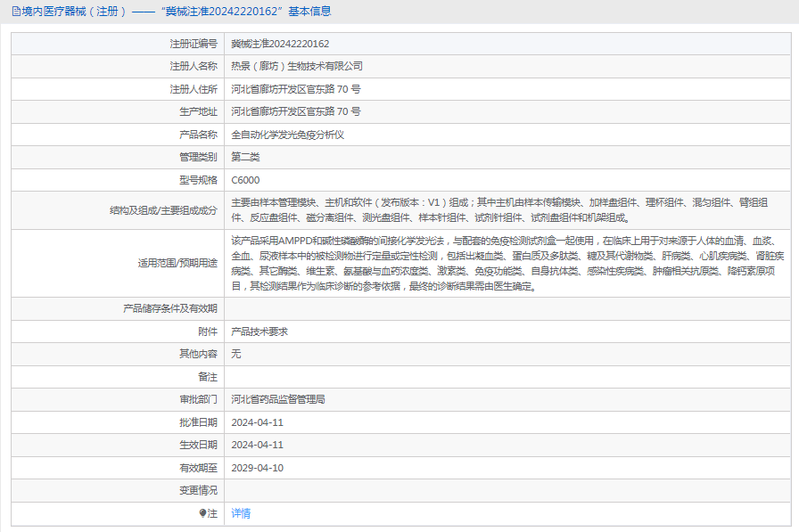Open the 详情 link in the 注 row
Viewport: 799px width, 532px height.
241,513
